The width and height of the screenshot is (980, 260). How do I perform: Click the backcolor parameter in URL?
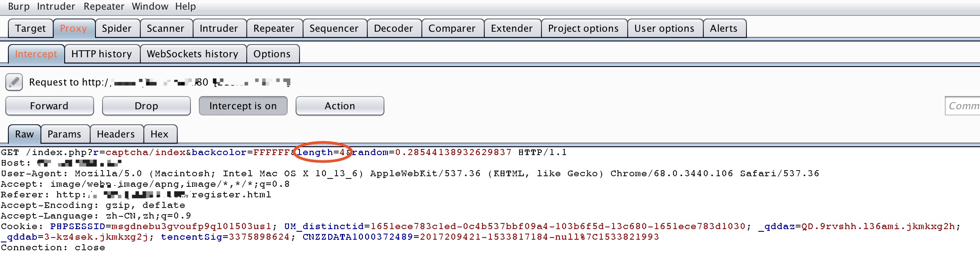coord(241,152)
